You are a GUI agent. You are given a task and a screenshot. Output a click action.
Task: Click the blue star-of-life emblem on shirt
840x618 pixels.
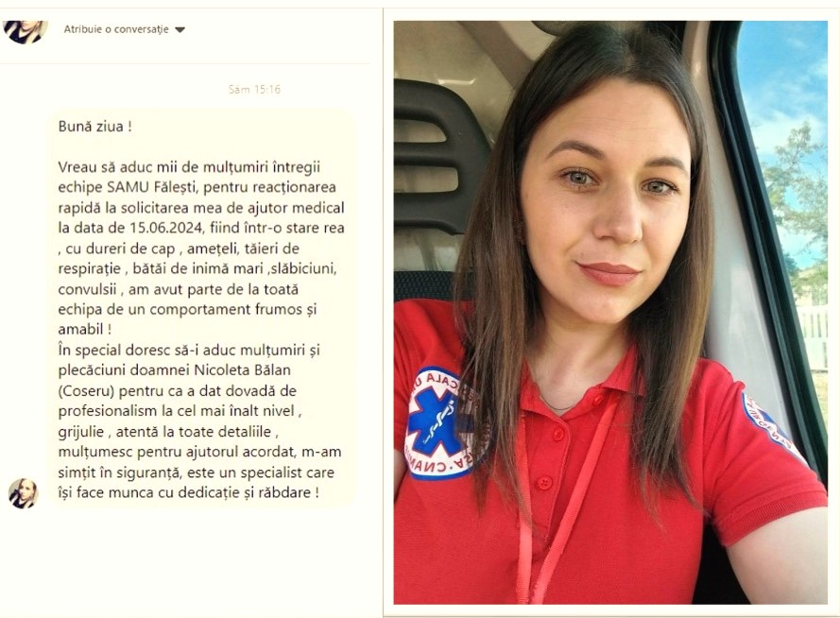click(x=435, y=423)
